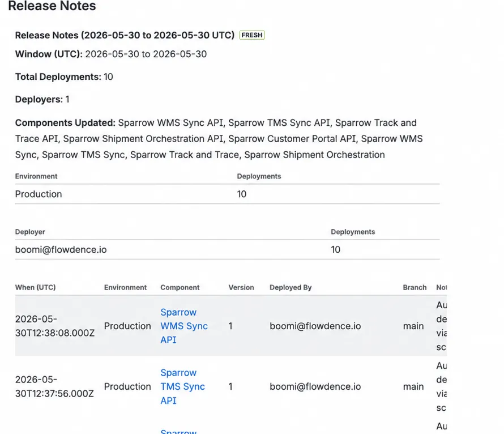Click timestamp 2026-05-30T12:38:08.000Z
Screen dimensions: 504x434
pyautogui.click(x=55, y=326)
